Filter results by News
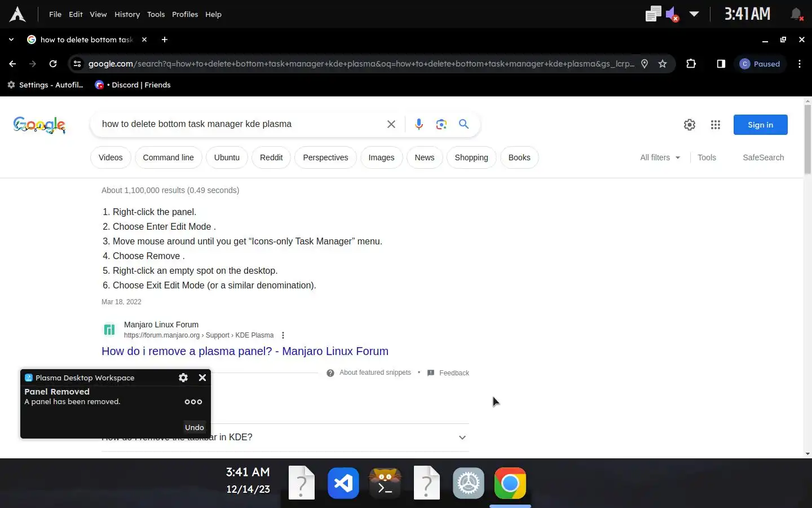 pos(425,157)
